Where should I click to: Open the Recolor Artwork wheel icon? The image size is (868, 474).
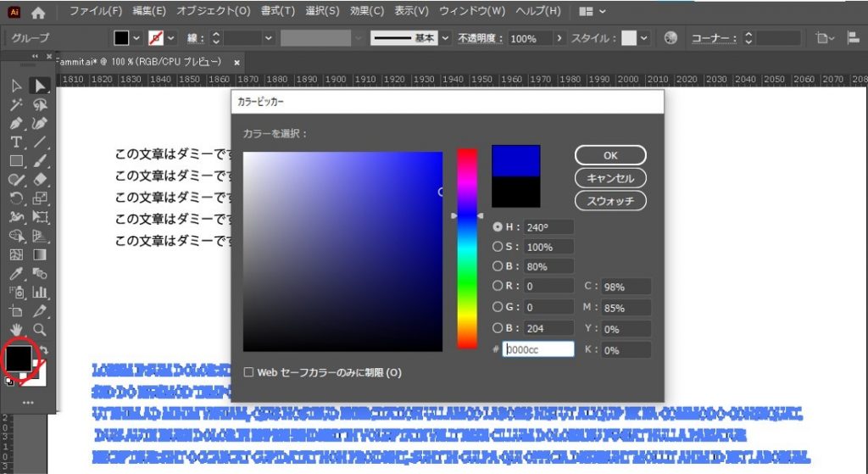[x=670, y=37]
